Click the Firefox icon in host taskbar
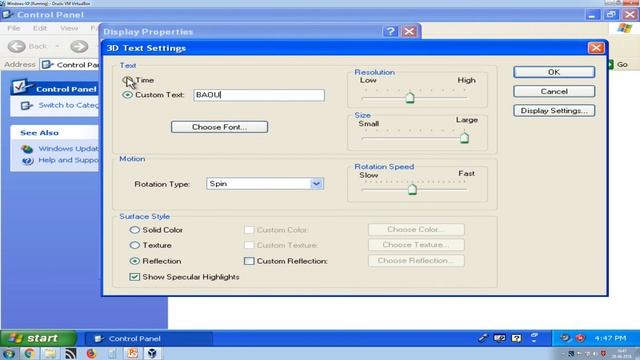The width and height of the screenshot is (640, 360). coord(91,353)
